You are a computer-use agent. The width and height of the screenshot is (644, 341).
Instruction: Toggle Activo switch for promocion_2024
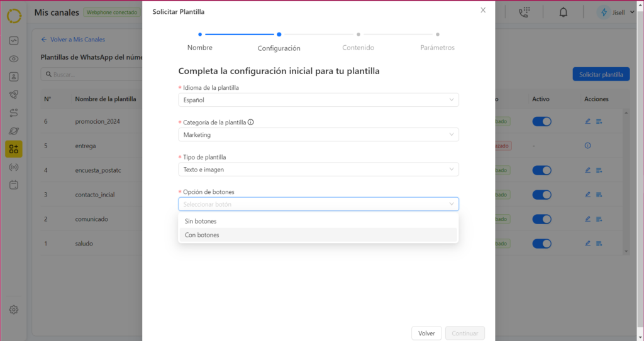[x=541, y=121]
